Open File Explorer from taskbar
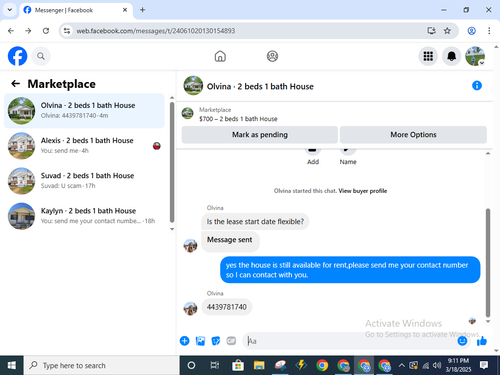 tap(259, 365)
